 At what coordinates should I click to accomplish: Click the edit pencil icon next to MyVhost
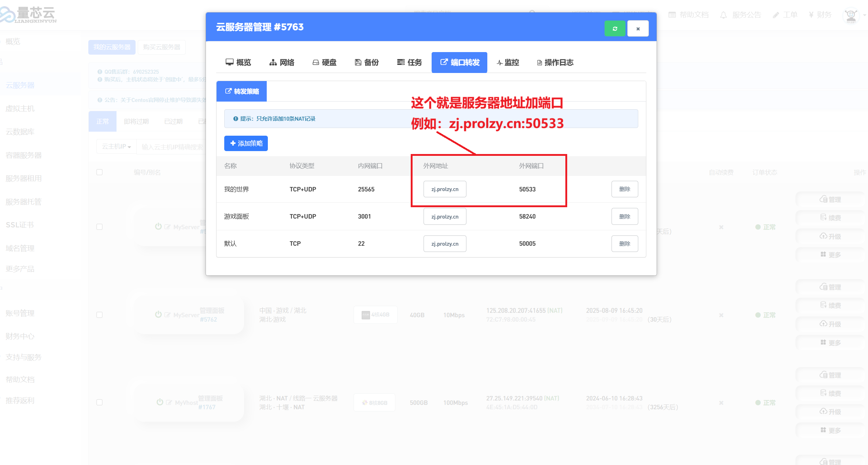pos(169,402)
